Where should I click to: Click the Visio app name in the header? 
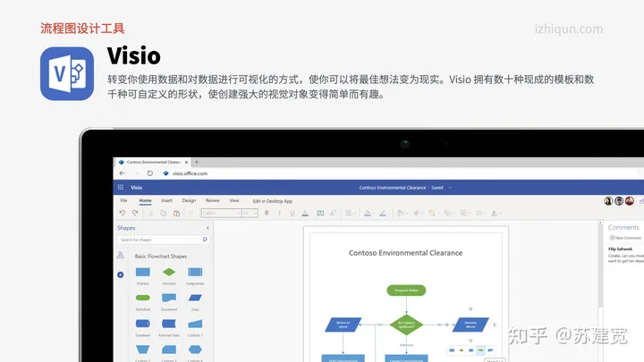coord(136,188)
